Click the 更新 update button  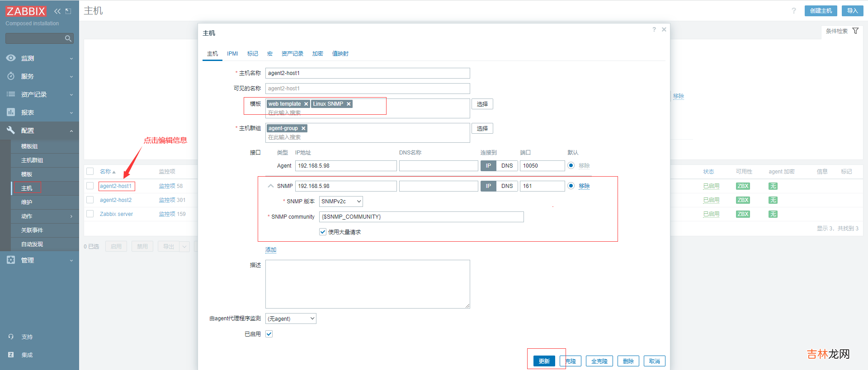point(544,361)
